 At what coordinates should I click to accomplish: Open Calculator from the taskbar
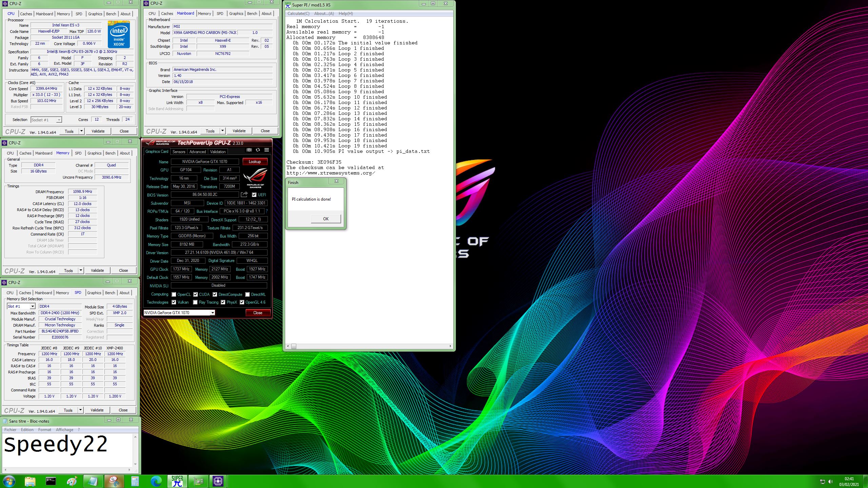tap(135, 481)
